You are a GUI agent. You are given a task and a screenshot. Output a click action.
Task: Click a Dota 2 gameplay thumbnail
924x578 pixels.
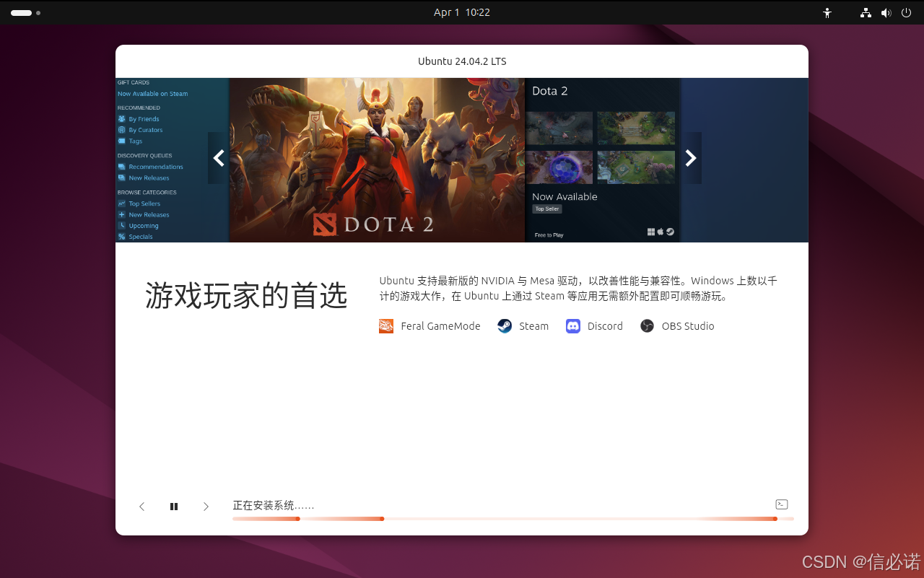559,128
